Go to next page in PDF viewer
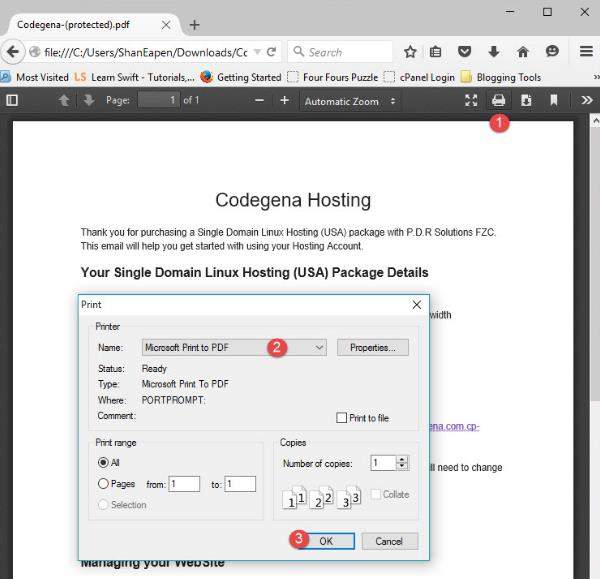Screen dimensions: 600x579 [x=89, y=100]
